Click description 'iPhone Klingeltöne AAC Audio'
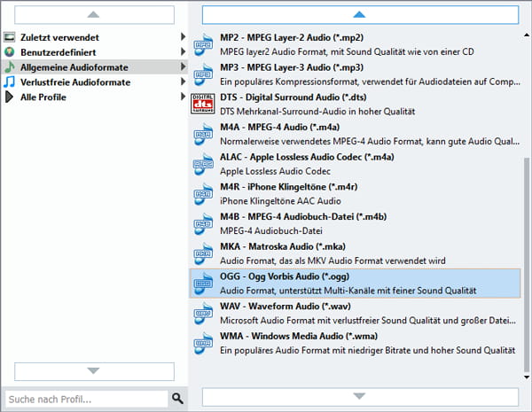This screenshot has width=532, height=412. (280, 201)
